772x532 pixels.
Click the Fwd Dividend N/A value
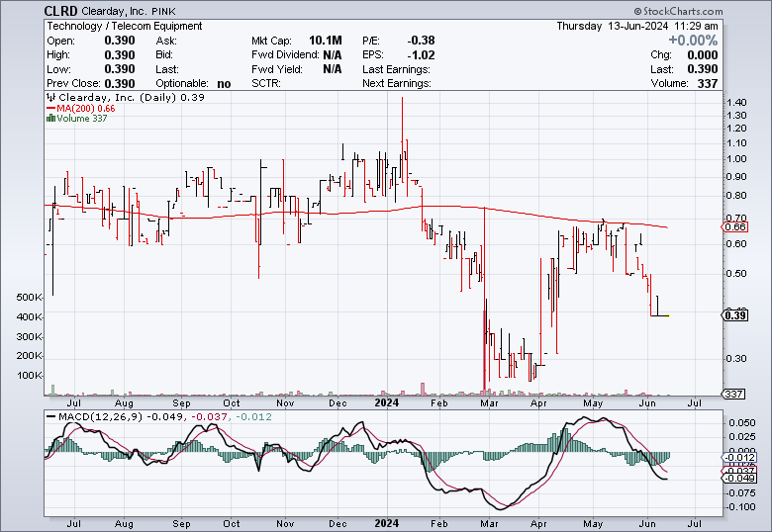pyautogui.click(x=333, y=54)
